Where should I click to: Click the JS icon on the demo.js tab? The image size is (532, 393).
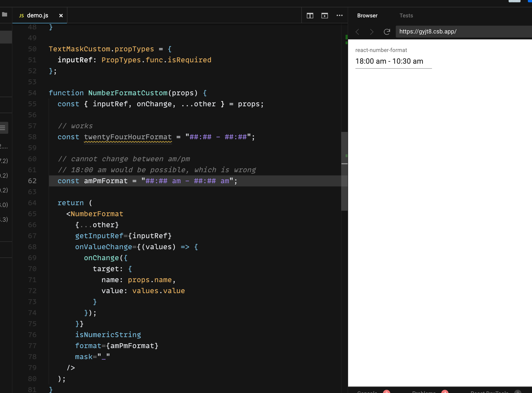pyautogui.click(x=21, y=16)
